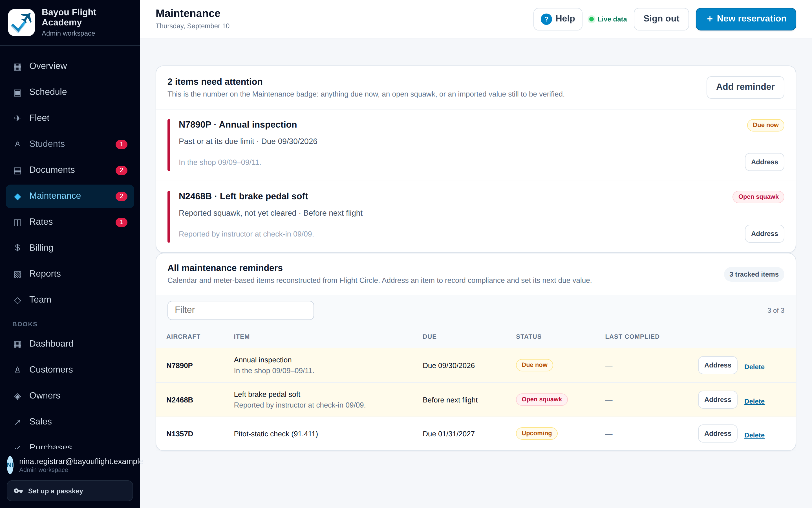Click the LAST COMPLIED column header

pos(632,337)
